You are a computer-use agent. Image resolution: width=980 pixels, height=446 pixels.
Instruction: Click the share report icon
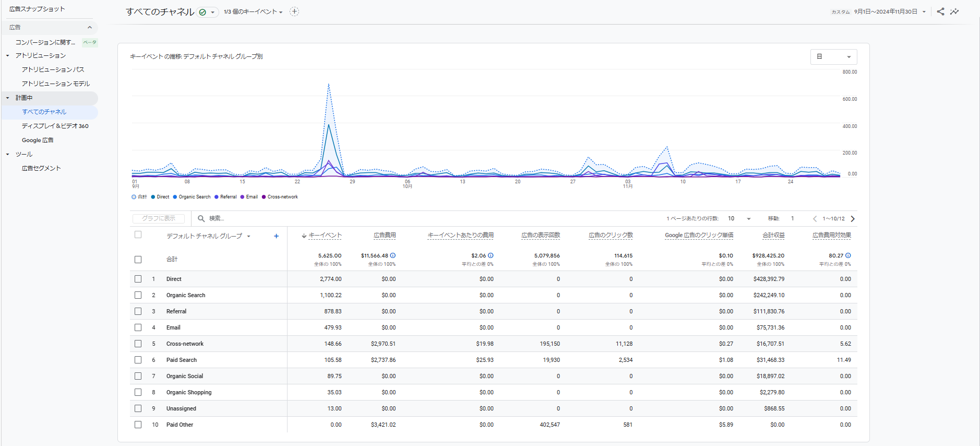pos(940,11)
